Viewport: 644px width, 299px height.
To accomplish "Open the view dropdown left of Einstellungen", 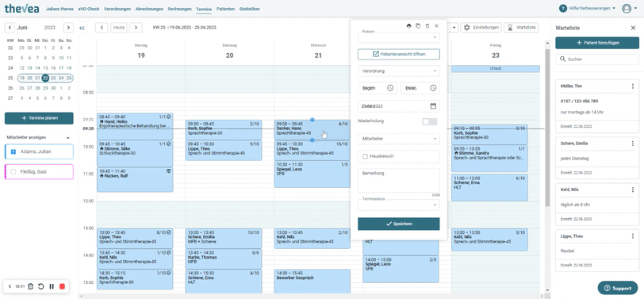I will [x=454, y=28].
